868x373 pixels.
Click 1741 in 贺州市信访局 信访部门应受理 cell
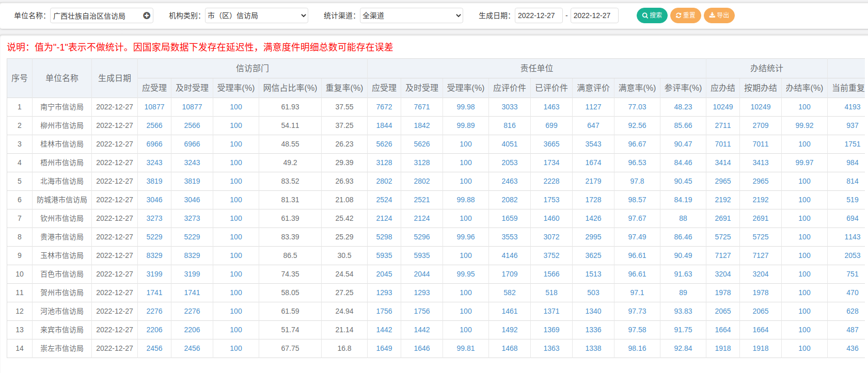154,293
